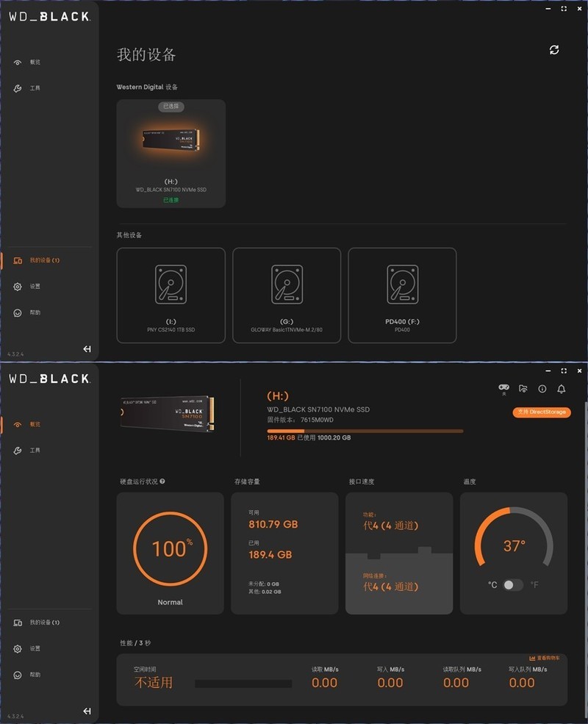The image size is (588, 724).
Task: Open the folder monitoring icon
Action: 523,389
